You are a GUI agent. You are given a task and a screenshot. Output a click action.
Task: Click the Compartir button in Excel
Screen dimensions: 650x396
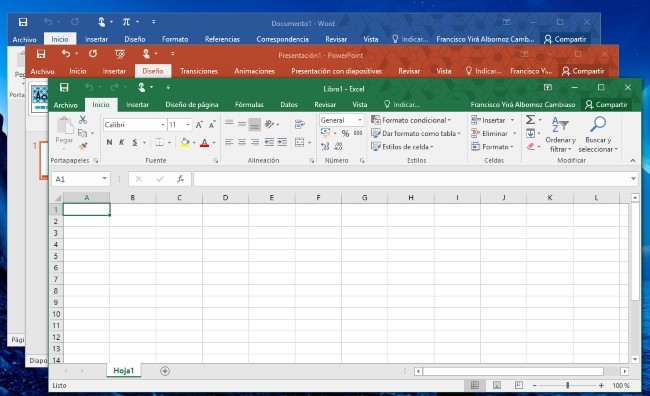pyautogui.click(x=606, y=104)
